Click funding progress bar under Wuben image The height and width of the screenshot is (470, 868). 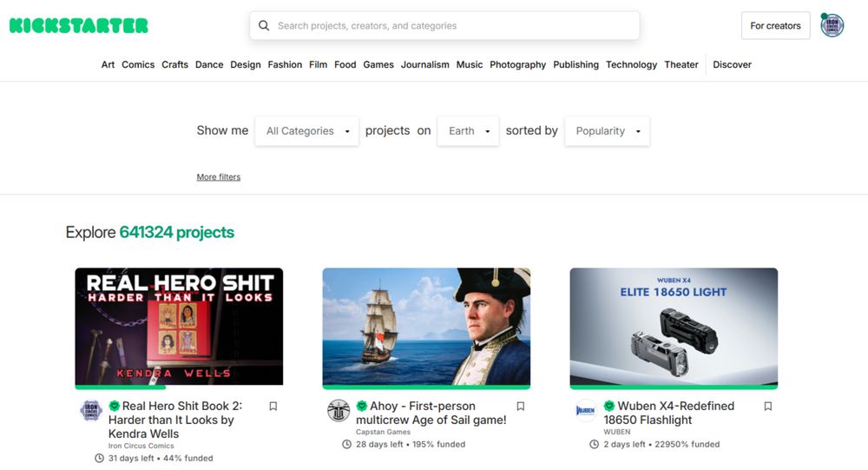pyautogui.click(x=674, y=387)
